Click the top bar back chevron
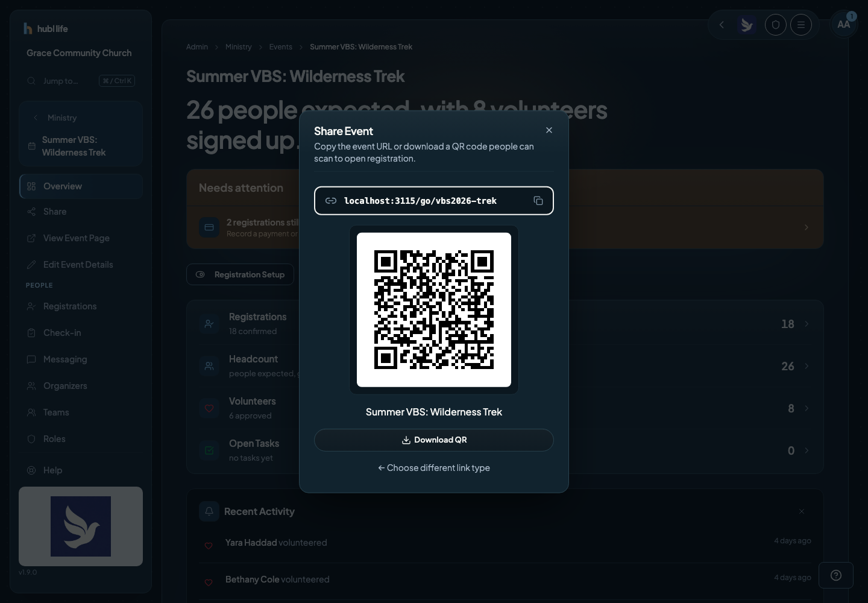The height and width of the screenshot is (603, 868). [x=722, y=25]
